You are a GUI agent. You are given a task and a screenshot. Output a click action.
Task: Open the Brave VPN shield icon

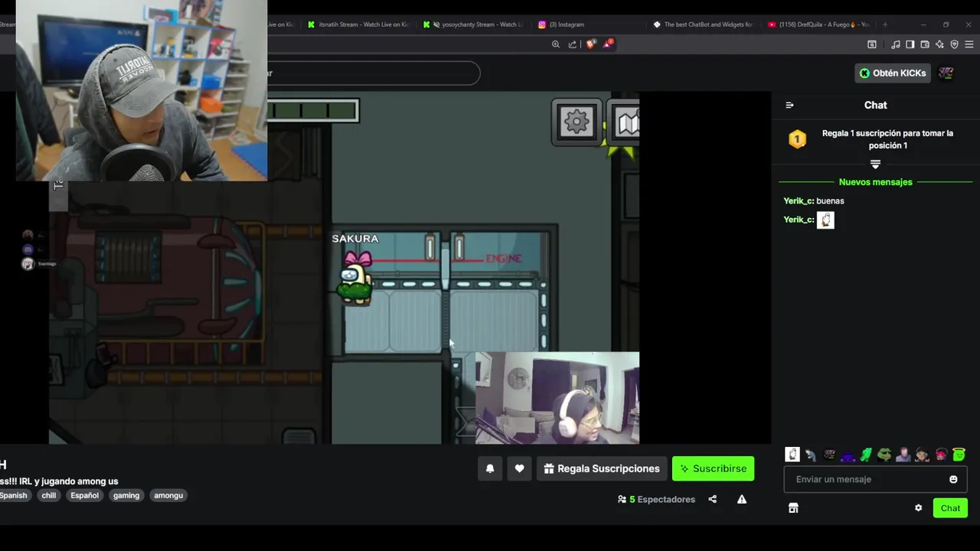point(954,44)
